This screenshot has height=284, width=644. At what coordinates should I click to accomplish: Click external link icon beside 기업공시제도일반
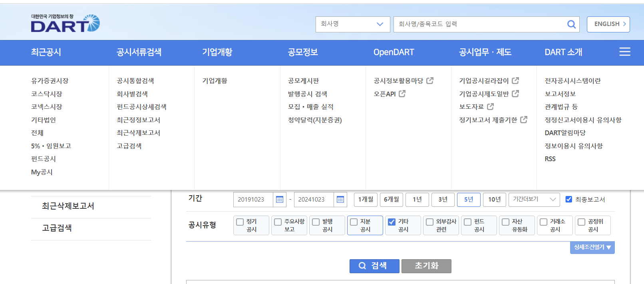point(515,94)
